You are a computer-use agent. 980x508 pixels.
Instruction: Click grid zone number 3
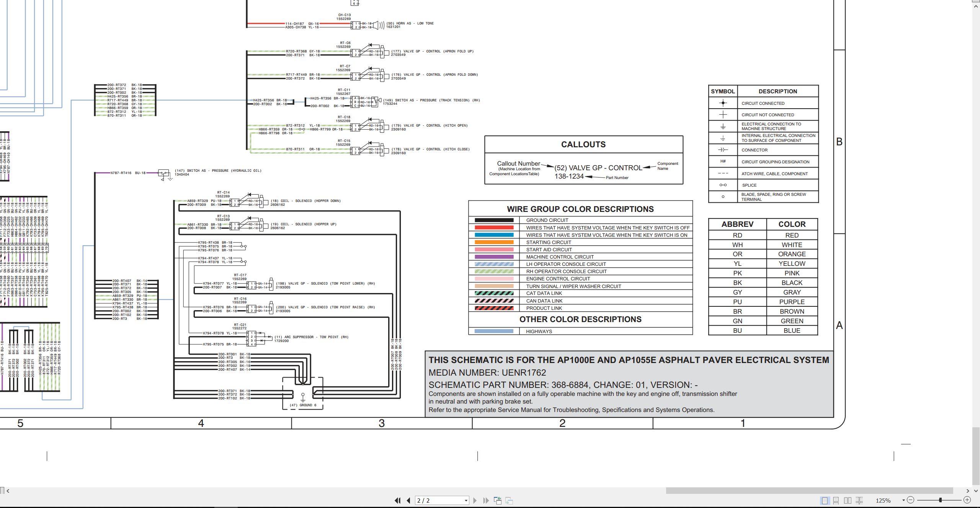click(381, 423)
